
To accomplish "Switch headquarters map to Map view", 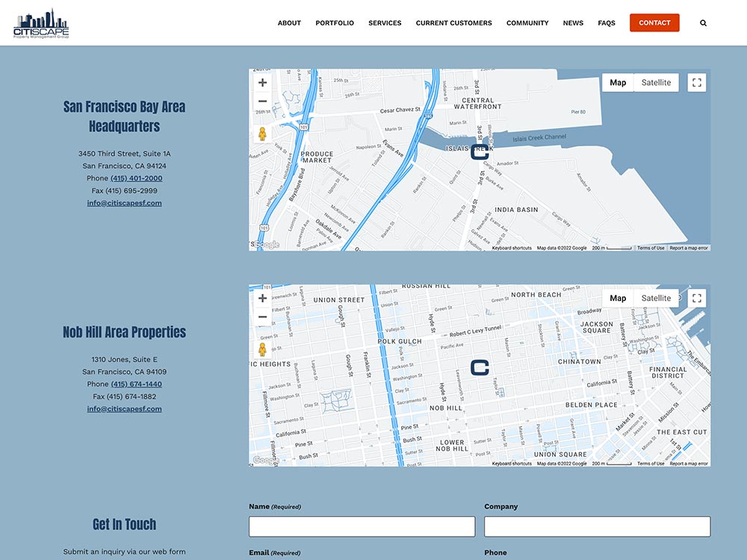I will 618,82.
